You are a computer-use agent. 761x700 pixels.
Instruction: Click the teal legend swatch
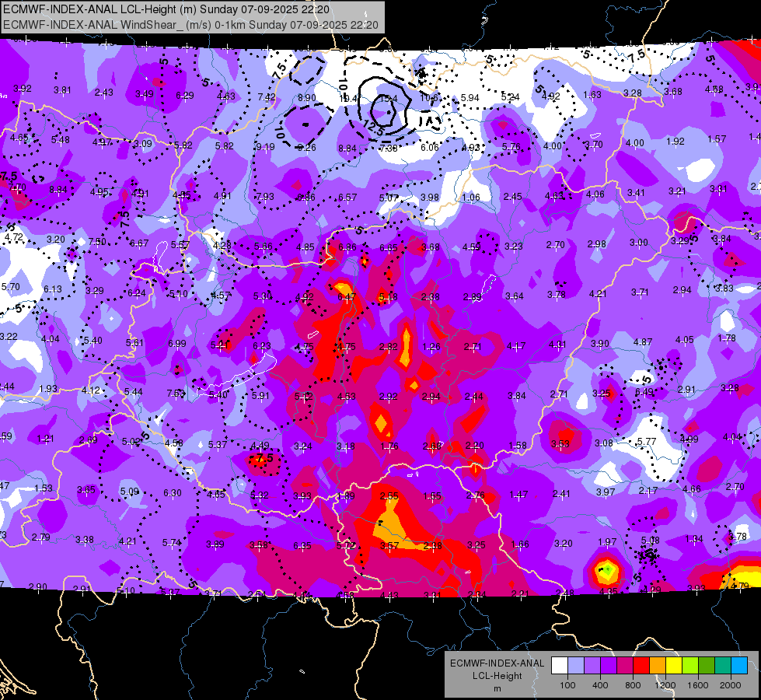[x=723, y=666]
